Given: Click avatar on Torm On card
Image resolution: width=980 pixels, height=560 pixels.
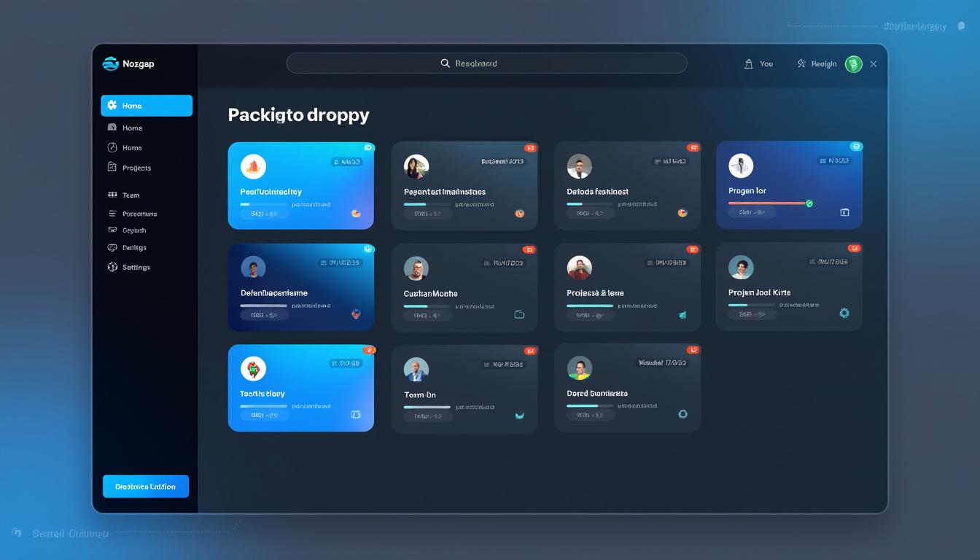Looking at the screenshot, I should click(x=416, y=370).
